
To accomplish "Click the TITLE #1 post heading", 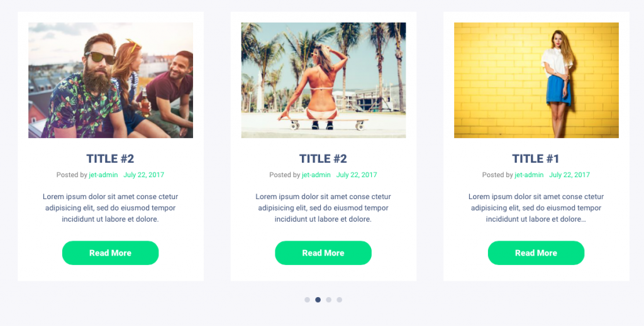I will coord(536,159).
